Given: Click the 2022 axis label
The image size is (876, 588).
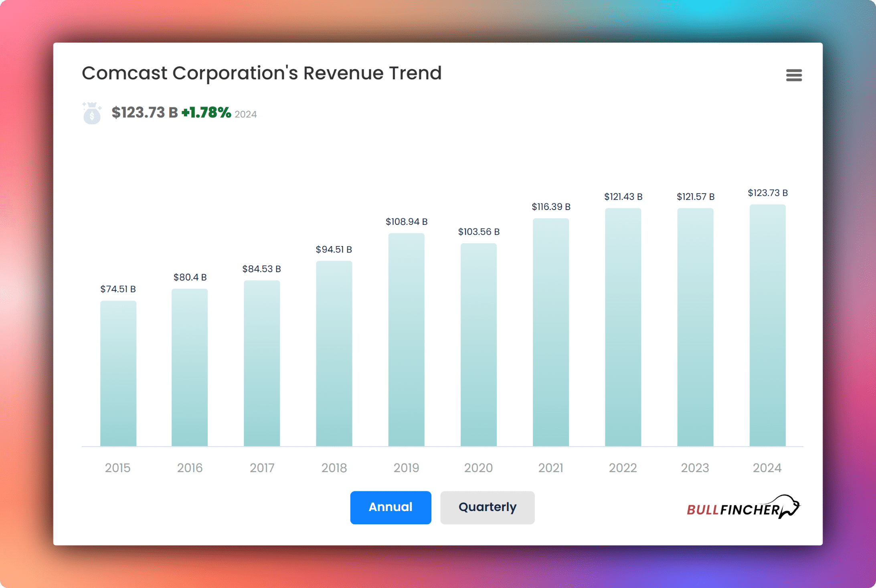Looking at the screenshot, I should coord(623,468).
